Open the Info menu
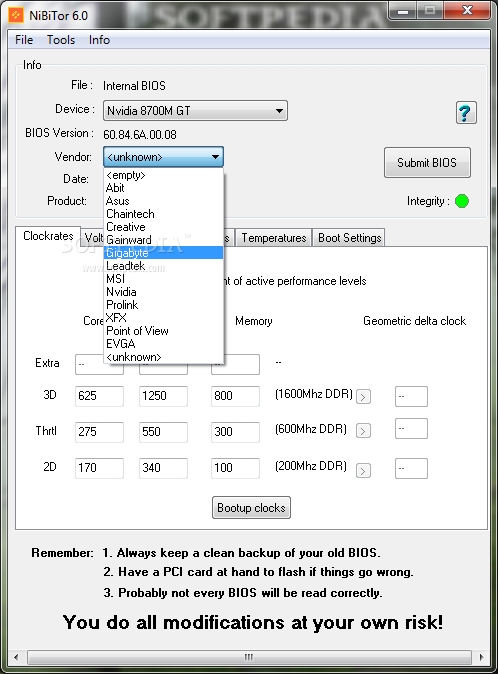The height and width of the screenshot is (674, 498). pyautogui.click(x=99, y=40)
